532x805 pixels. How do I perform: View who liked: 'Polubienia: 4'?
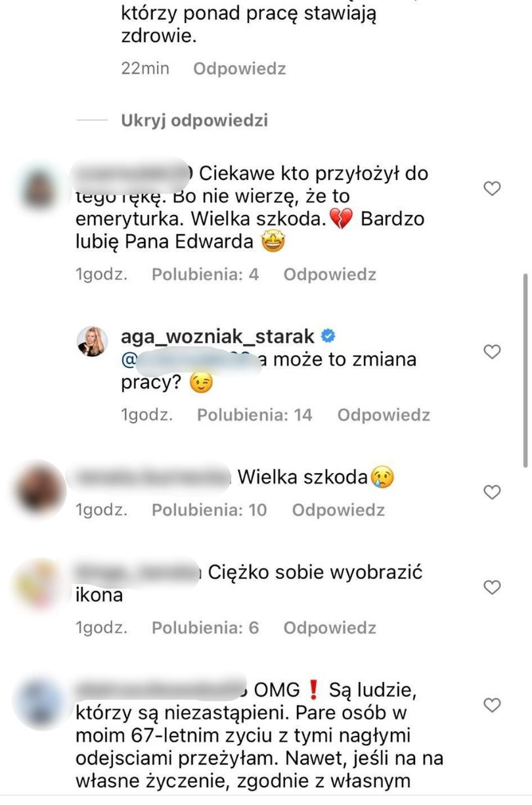pos(205,275)
